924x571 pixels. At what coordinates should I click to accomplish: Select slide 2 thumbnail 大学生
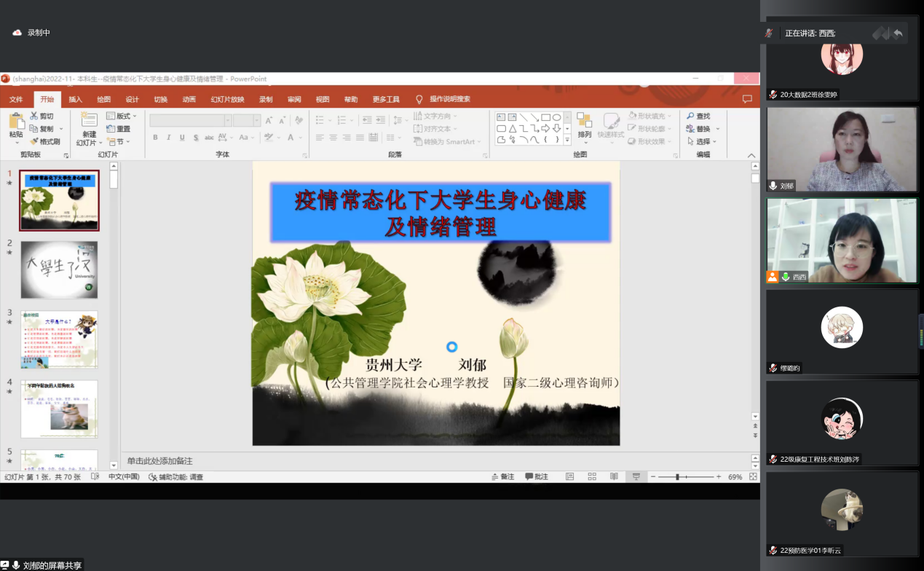(59, 269)
